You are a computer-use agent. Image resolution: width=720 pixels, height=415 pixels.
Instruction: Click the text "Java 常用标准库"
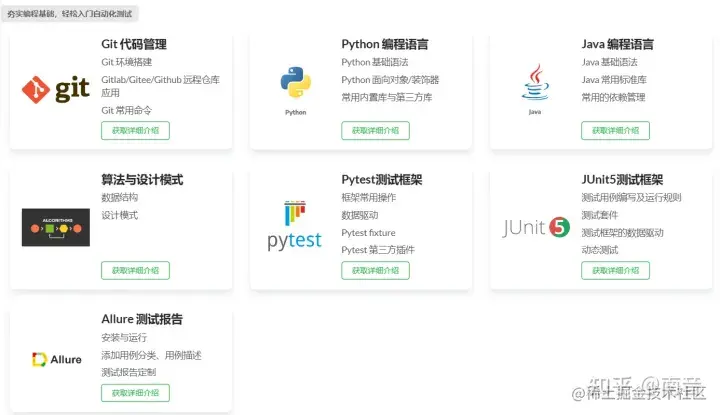tap(614, 80)
